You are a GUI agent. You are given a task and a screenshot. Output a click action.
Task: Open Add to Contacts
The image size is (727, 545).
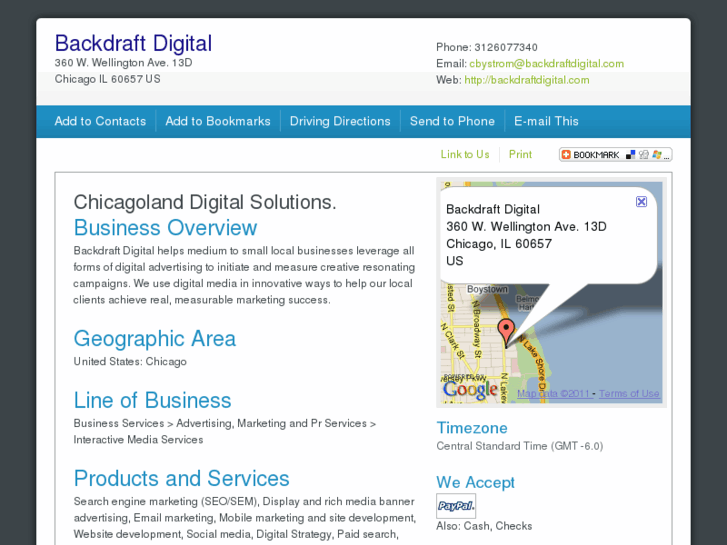[x=100, y=121]
